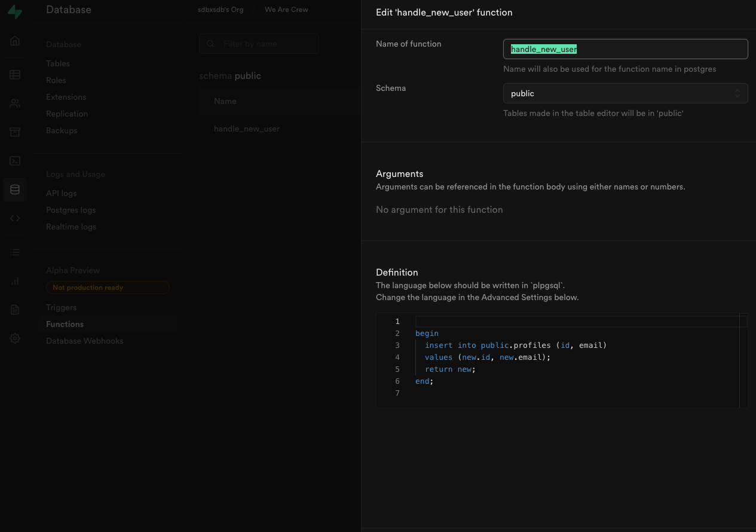The width and height of the screenshot is (756, 532).
Task: Open the Storage archive icon
Action: click(x=15, y=132)
